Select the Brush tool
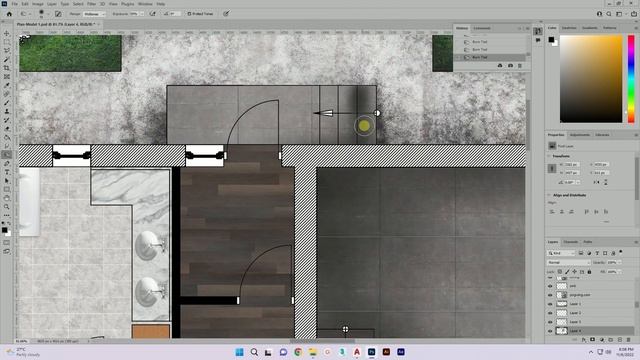Image resolution: width=640 pixels, height=360 pixels. click(x=7, y=103)
